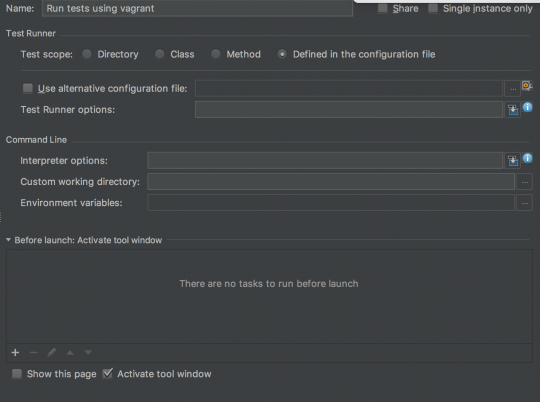Edit selected before launch task pencil icon
The height and width of the screenshot is (402, 540).
[x=52, y=352]
